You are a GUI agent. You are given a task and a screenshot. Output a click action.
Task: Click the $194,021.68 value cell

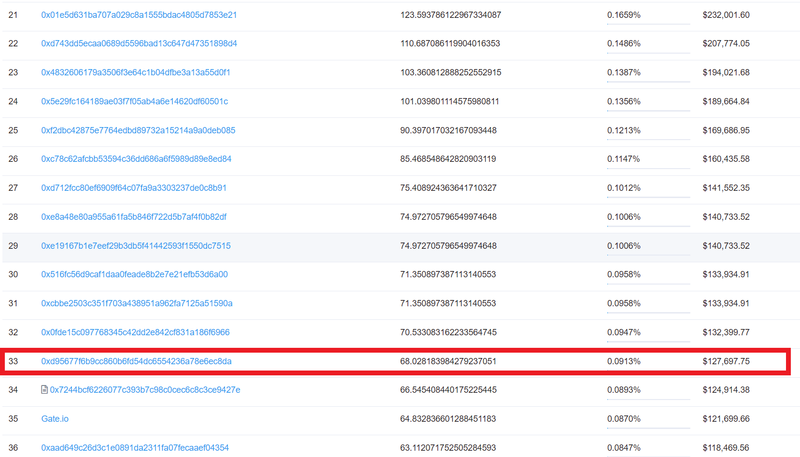[x=726, y=72]
